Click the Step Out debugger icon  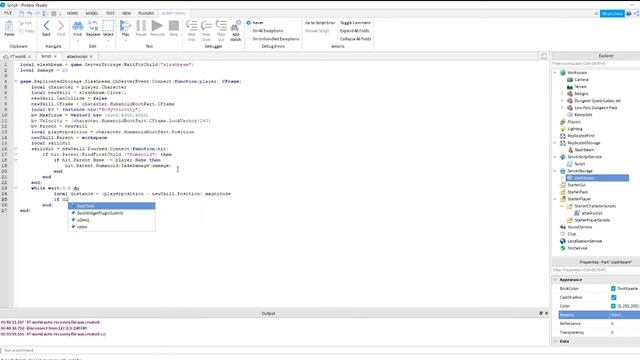click(x=221, y=26)
